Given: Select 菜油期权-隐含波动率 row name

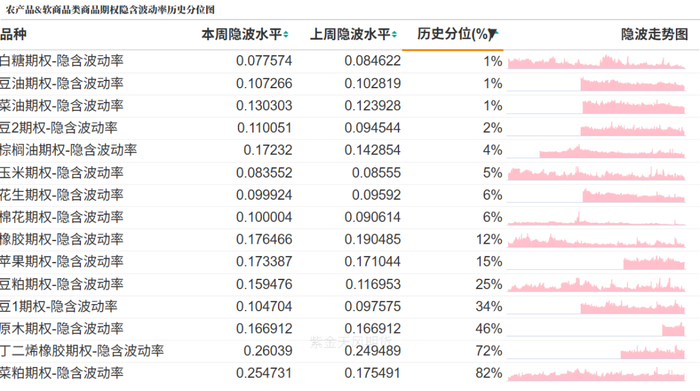Looking at the screenshot, I should click(62, 105).
